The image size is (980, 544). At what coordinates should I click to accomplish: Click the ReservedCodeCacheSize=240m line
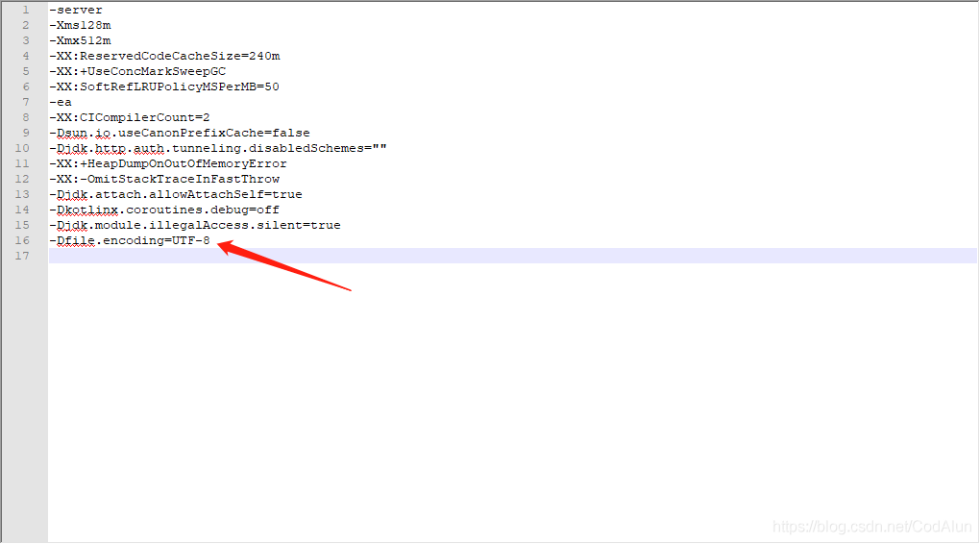[165, 57]
